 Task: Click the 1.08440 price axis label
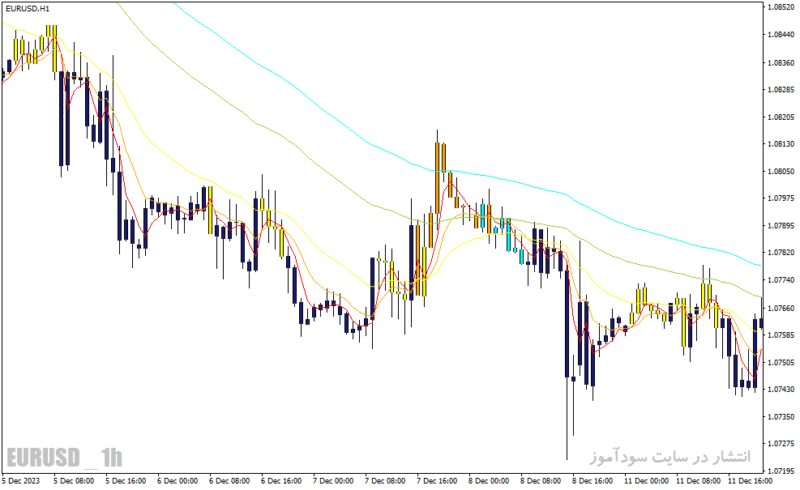coord(781,35)
